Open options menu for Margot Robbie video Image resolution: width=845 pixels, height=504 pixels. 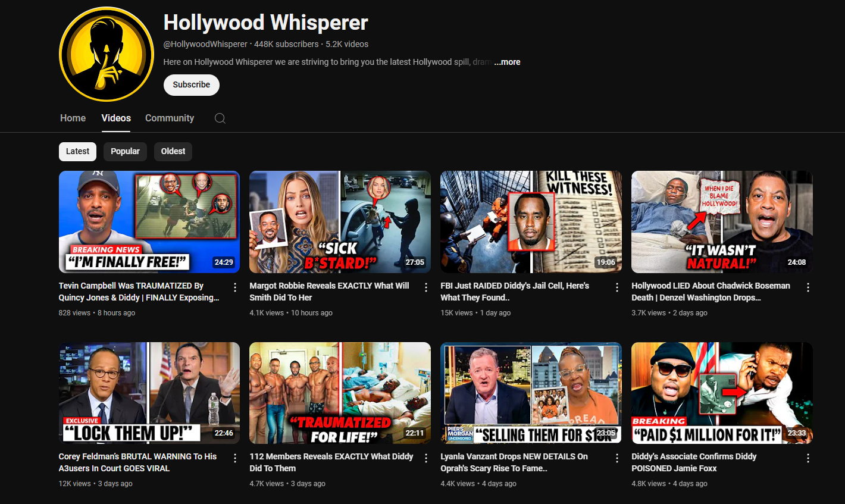coord(426,287)
